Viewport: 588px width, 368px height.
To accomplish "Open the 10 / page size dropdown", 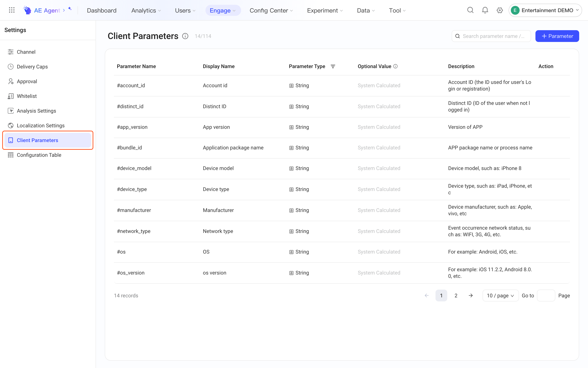I will [500, 296].
